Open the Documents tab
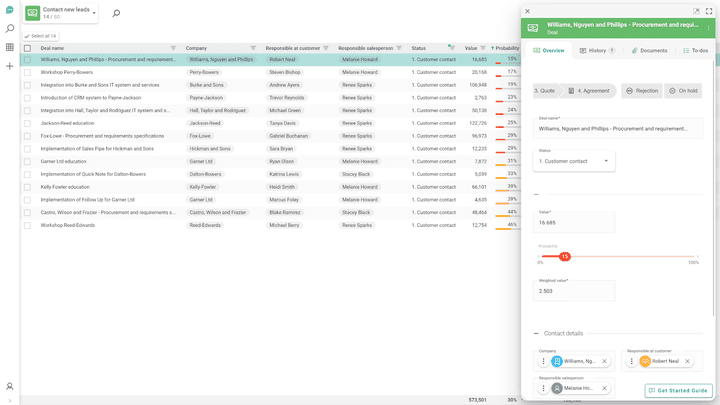The width and height of the screenshot is (720, 405). (x=649, y=50)
